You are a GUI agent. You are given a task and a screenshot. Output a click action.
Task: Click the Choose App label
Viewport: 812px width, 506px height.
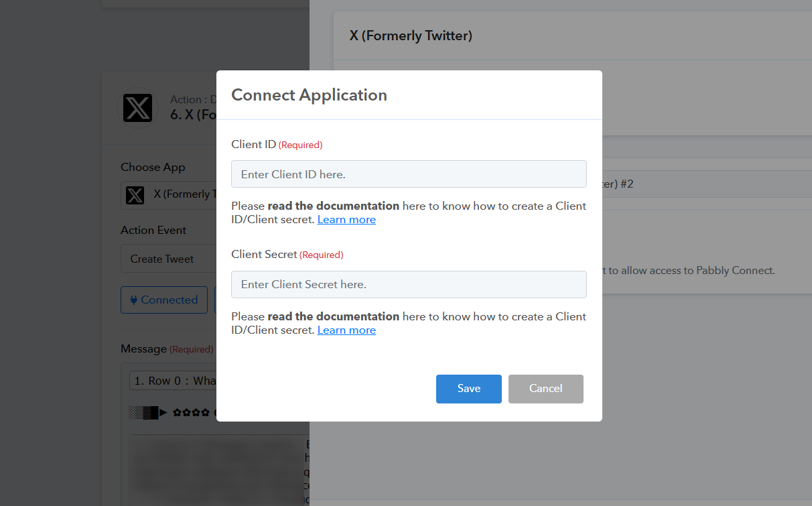click(153, 167)
